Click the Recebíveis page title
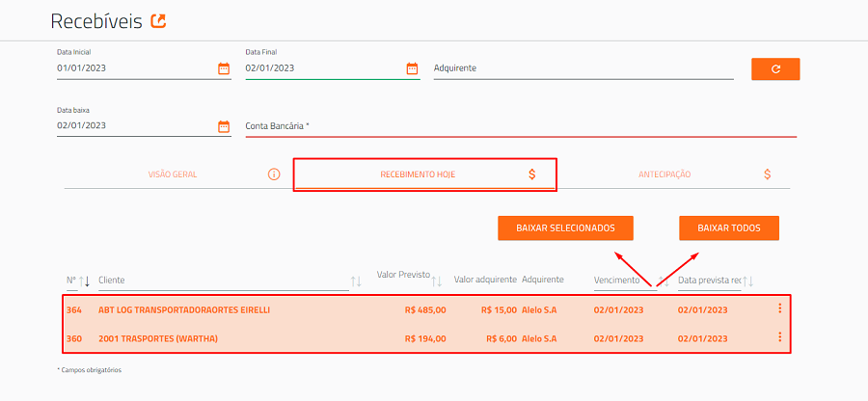The width and height of the screenshot is (868, 401). coord(96,21)
